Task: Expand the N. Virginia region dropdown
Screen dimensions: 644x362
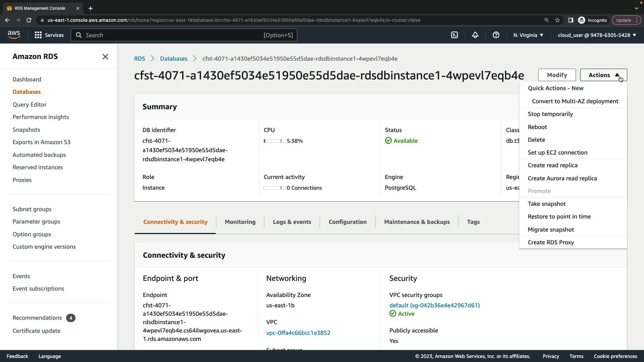Action: 528,35
